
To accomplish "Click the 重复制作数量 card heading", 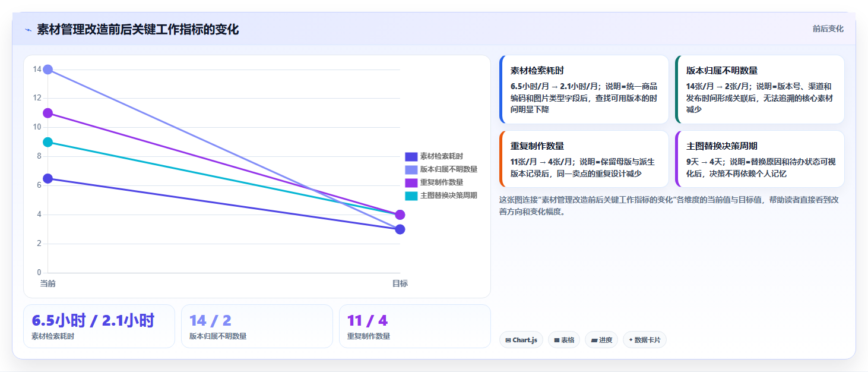I will pos(537,146).
